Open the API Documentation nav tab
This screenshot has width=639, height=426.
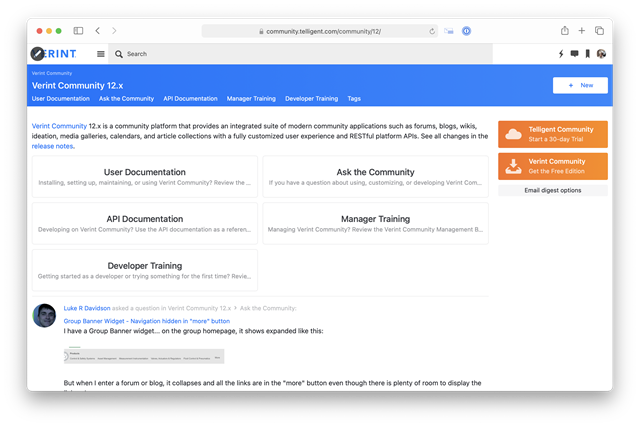[x=190, y=99]
